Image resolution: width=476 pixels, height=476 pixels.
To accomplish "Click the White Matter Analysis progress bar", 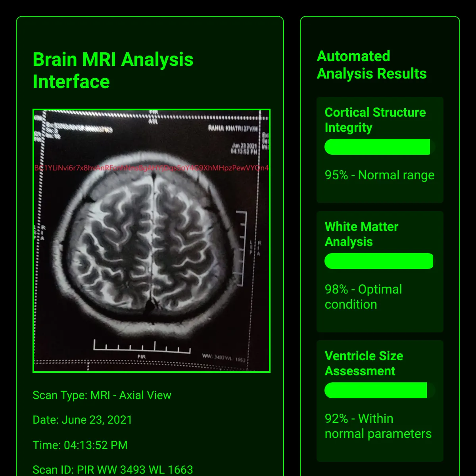I will click(x=380, y=261).
